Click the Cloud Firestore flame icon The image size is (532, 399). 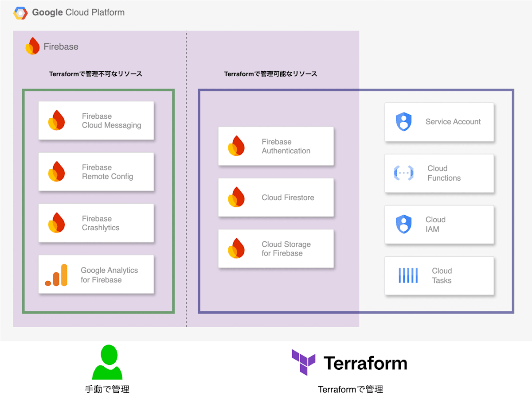point(236,198)
